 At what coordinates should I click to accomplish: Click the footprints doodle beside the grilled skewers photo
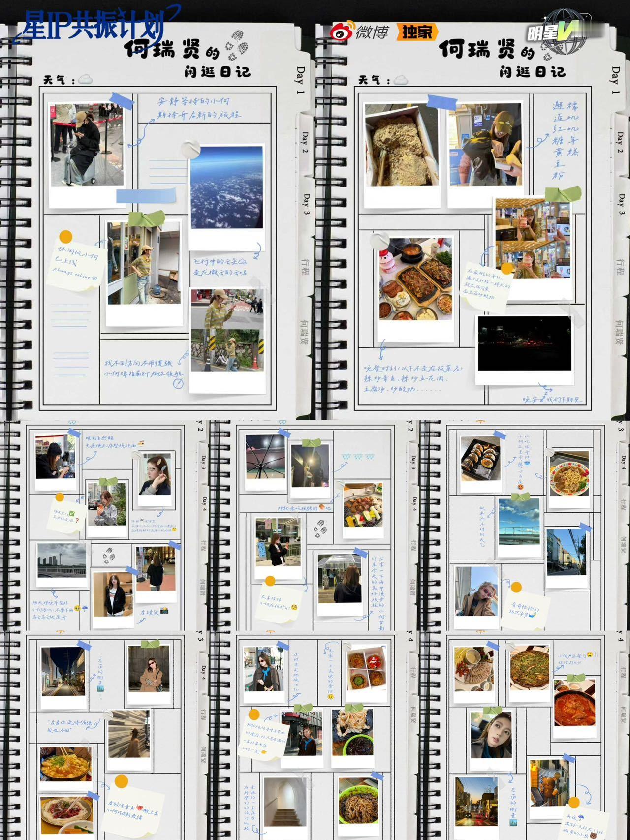[x=320, y=529]
